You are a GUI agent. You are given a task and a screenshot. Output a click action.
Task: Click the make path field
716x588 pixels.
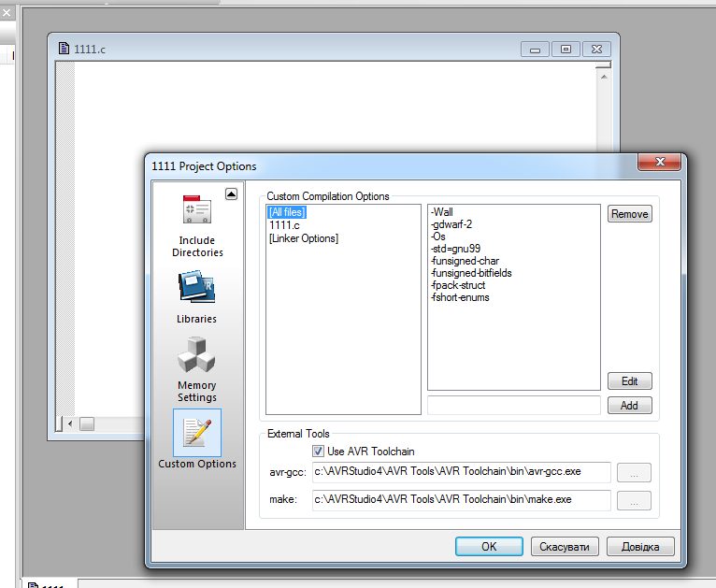(461, 500)
